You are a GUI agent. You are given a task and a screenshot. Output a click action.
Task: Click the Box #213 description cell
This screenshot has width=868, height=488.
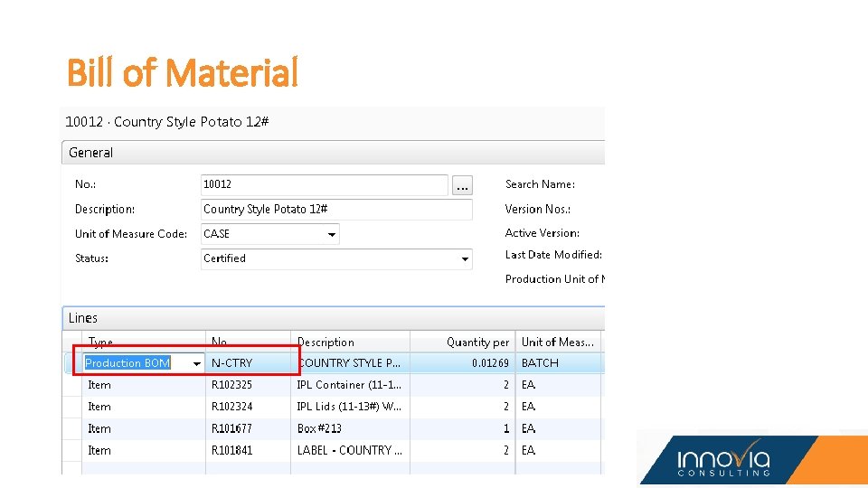click(351, 428)
